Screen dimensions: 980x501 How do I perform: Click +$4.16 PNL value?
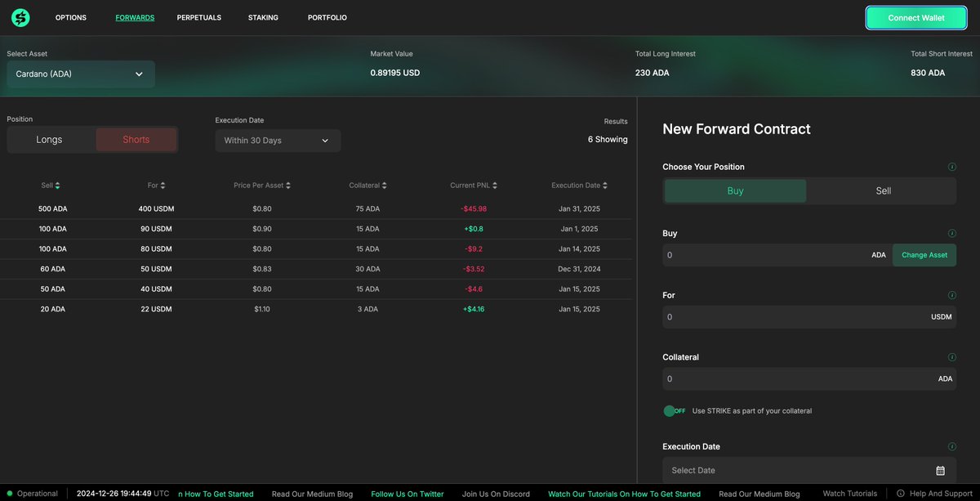474,309
